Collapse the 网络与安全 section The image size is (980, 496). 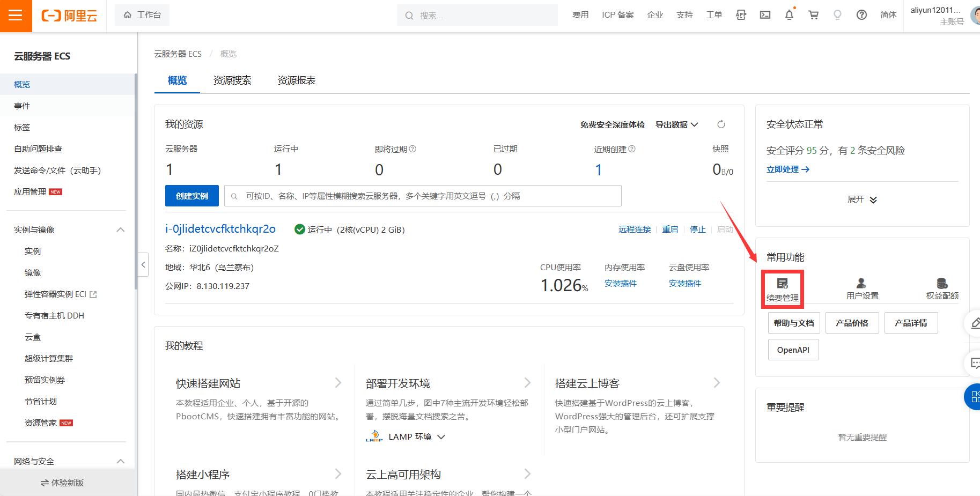coord(121,461)
